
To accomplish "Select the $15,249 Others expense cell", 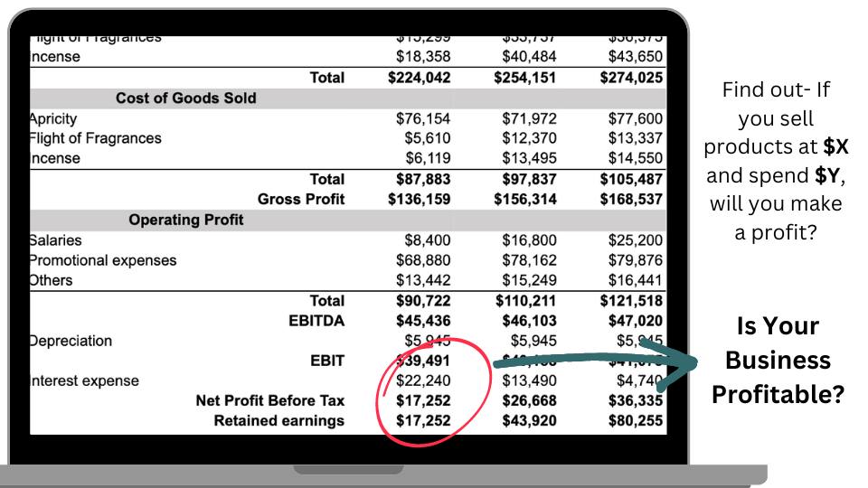I will (529, 280).
